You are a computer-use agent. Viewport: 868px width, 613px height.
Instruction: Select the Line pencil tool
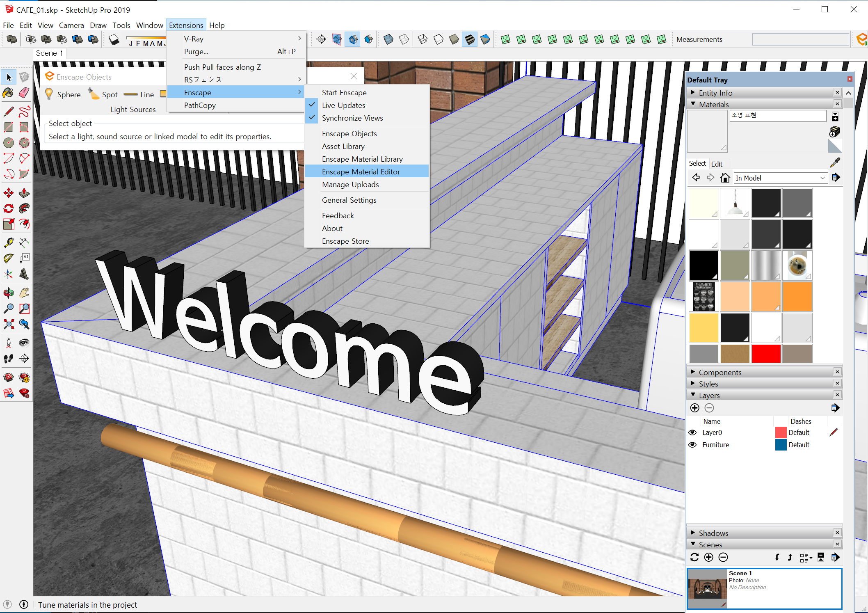(9, 112)
